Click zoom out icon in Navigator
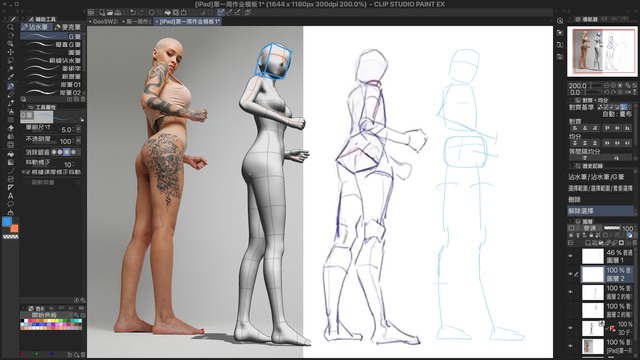 point(607,86)
